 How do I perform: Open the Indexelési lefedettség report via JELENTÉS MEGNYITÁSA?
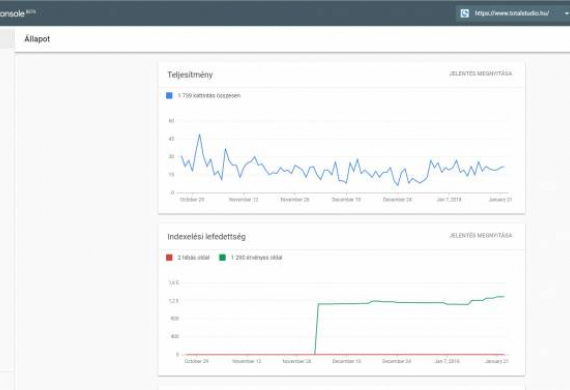click(481, 236)
